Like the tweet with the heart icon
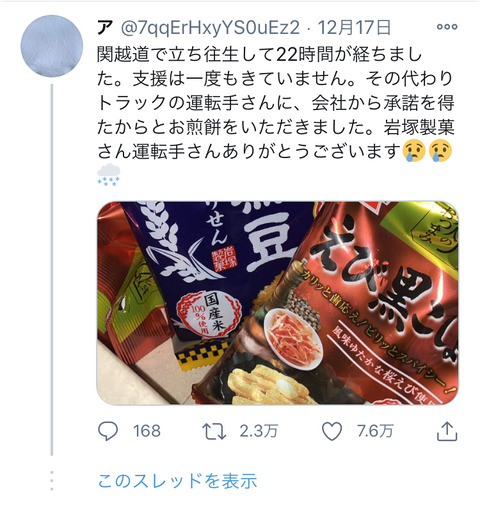480x505 pixels. (x=332, y=431)
